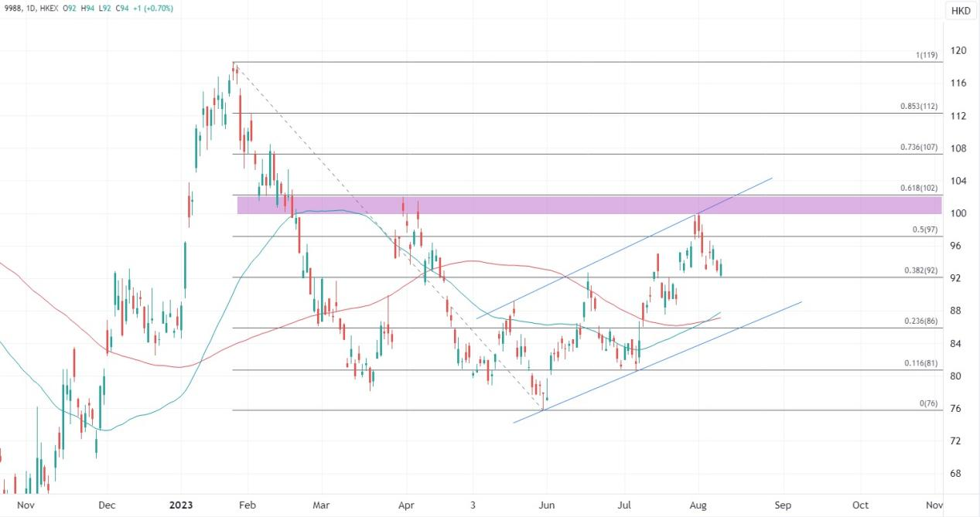
Task: Select the 0.236(86) Fibonacci level label
Action: 920,321
